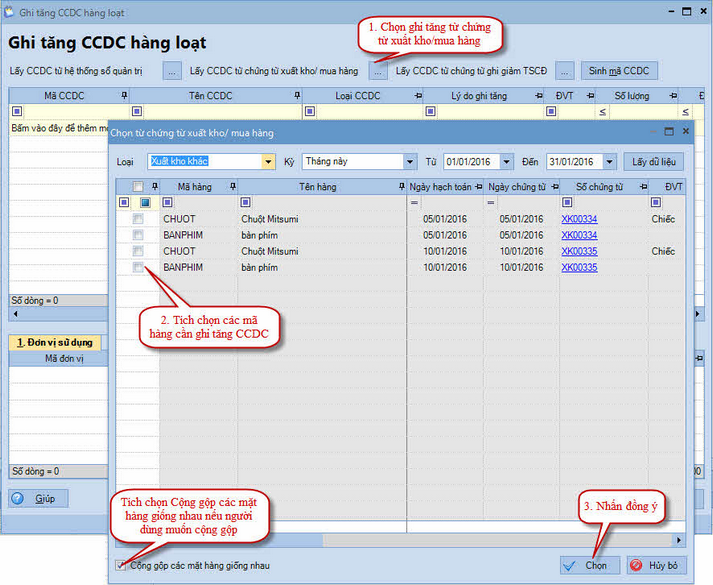Pin the Tên hàng column in dialog
This screenshot has width=713, height=585.
(x=402, y=186)
